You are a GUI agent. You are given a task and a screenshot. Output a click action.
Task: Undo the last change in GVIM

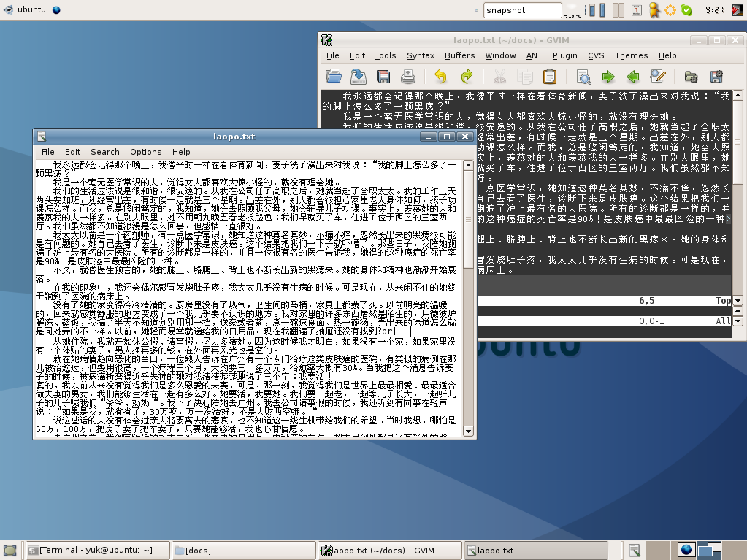[440, 76]
